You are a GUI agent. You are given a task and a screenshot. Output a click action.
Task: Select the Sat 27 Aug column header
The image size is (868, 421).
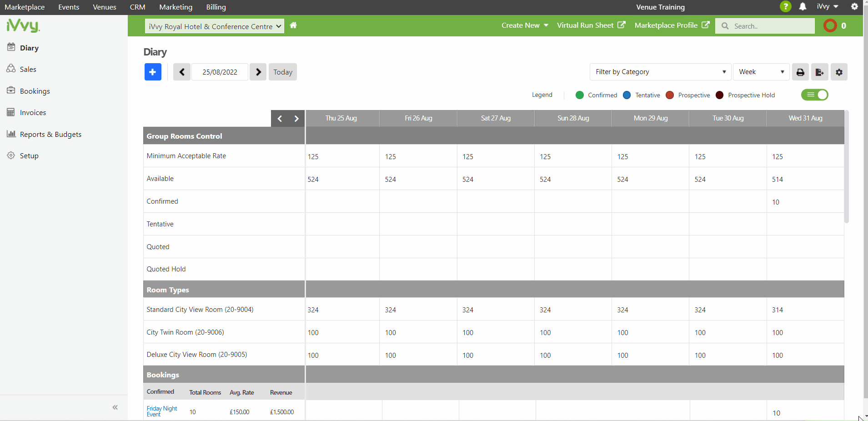point(496,118)
